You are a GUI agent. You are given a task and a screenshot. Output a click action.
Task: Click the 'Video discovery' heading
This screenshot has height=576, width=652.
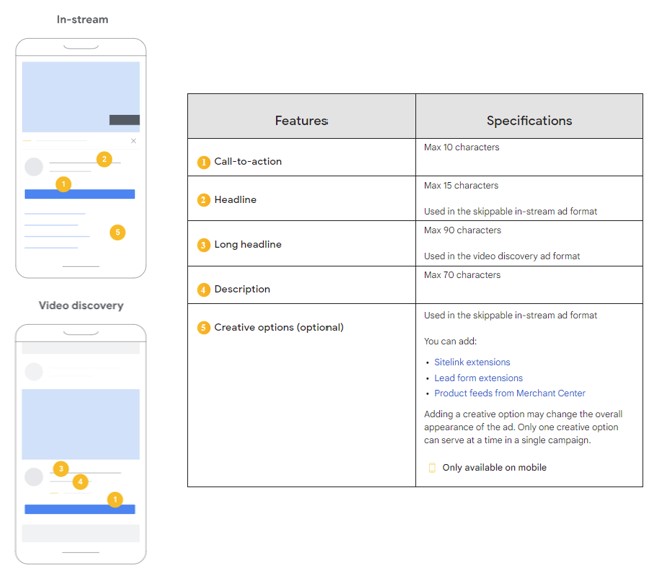coord(81,306)
